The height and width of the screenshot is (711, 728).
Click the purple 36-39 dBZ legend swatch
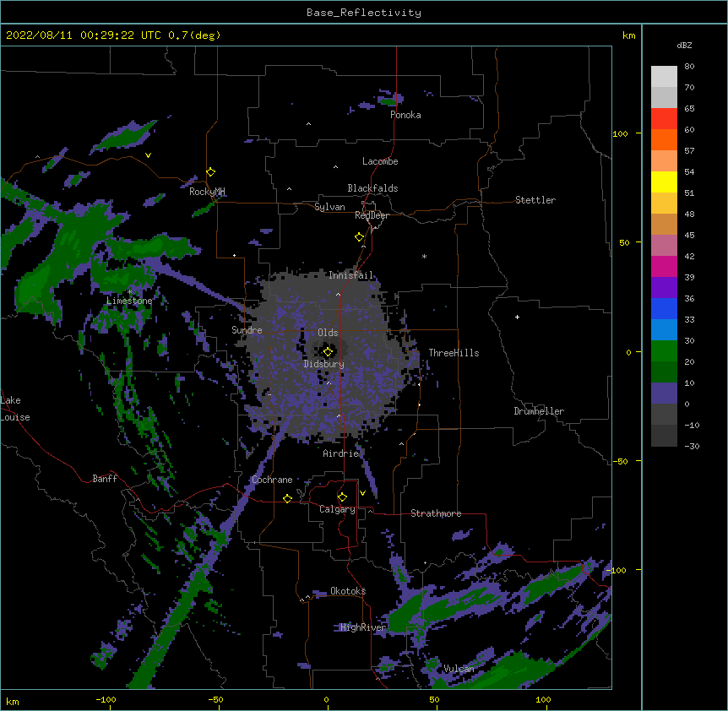click(664, 288)
